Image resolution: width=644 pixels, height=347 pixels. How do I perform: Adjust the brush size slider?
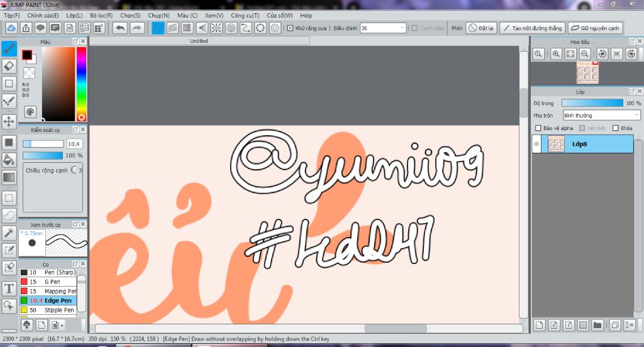pyautogui.click(x=43, y=144)
